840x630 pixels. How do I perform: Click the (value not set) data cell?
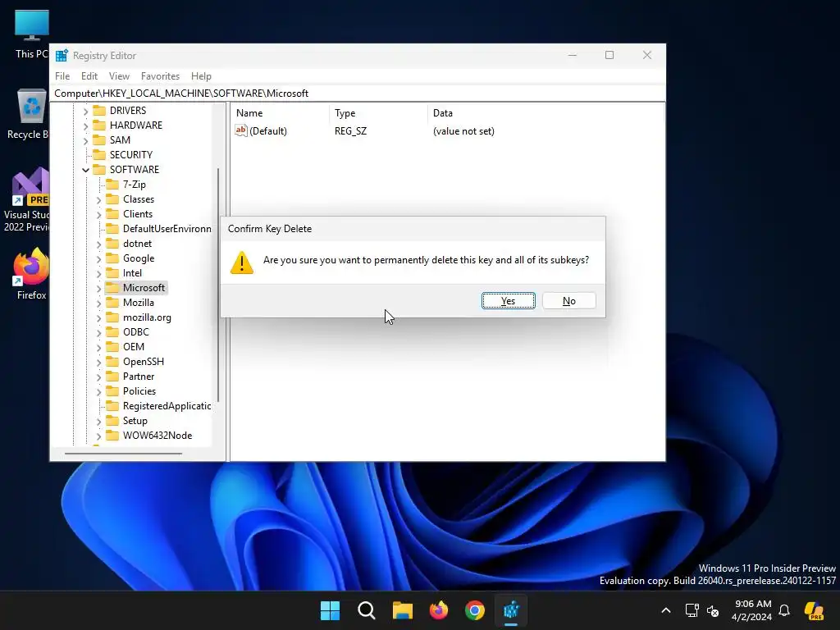(463, 131)
